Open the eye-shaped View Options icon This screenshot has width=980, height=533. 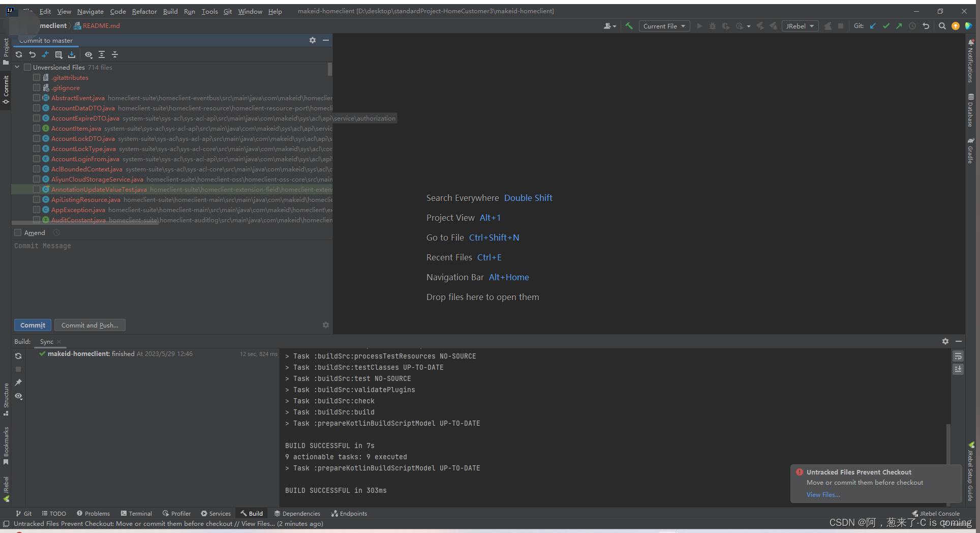point(88,54)
